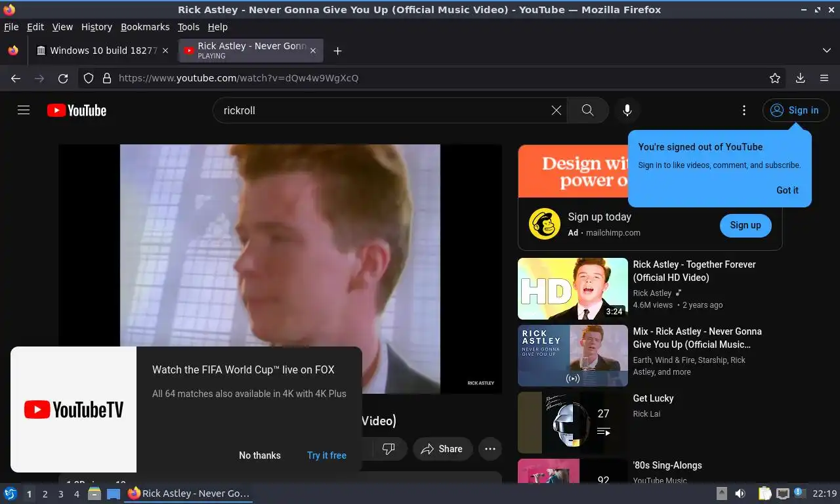Open Mix Rick Astley thumbnail

573,356
